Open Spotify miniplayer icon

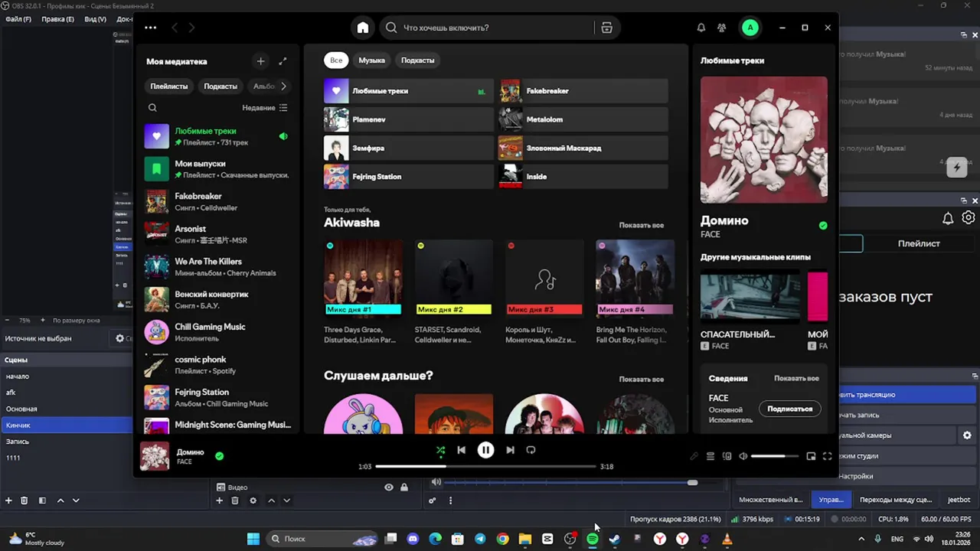coord(811,456)
